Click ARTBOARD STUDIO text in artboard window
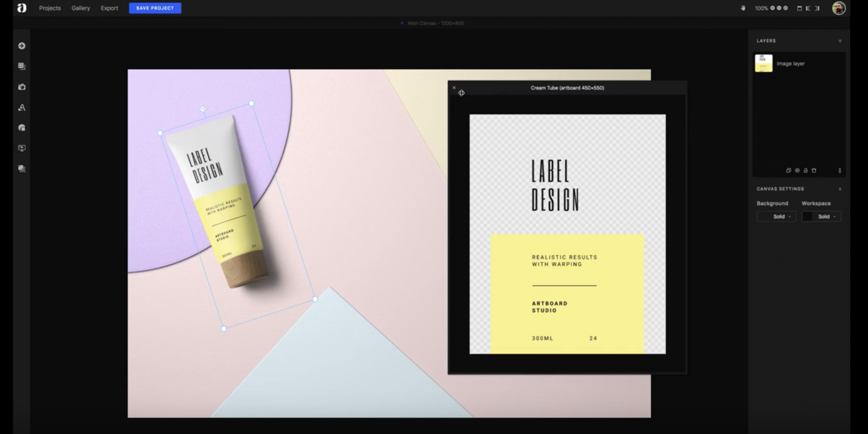868x434 pixels. (x=549, y=307)
